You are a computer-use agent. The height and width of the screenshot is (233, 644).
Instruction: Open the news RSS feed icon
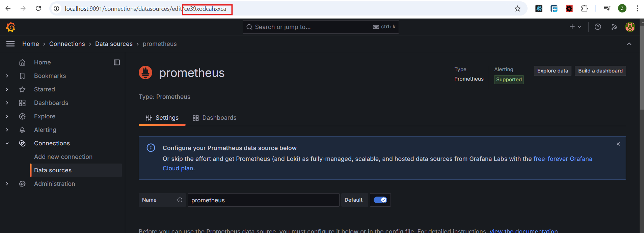[614, 27]
